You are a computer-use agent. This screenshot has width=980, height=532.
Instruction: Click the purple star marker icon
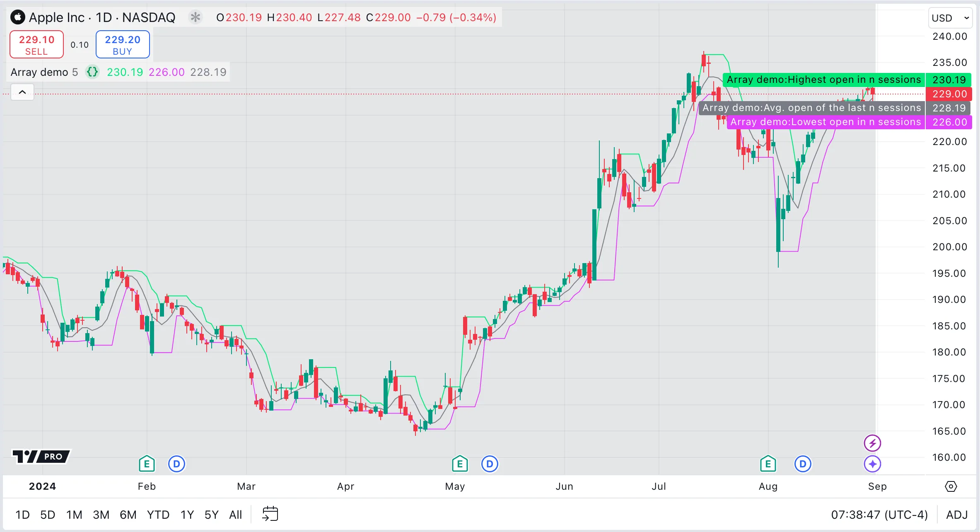click(x=872, y=464)
